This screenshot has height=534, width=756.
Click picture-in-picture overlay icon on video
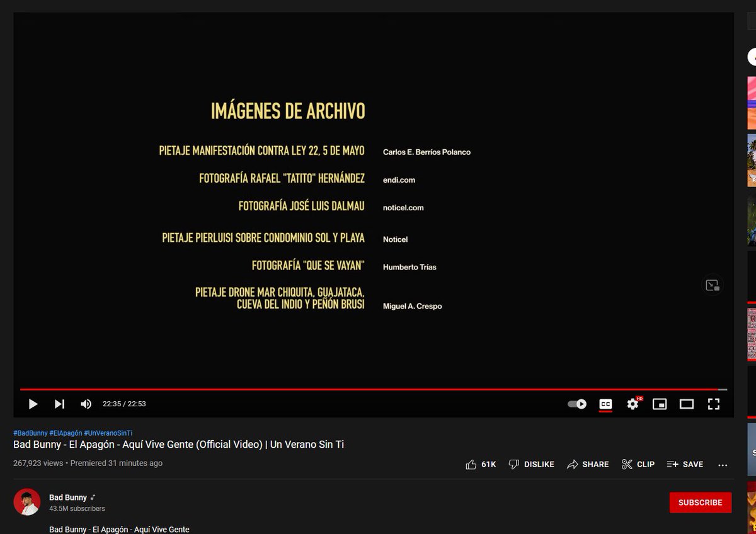(713, 285)
